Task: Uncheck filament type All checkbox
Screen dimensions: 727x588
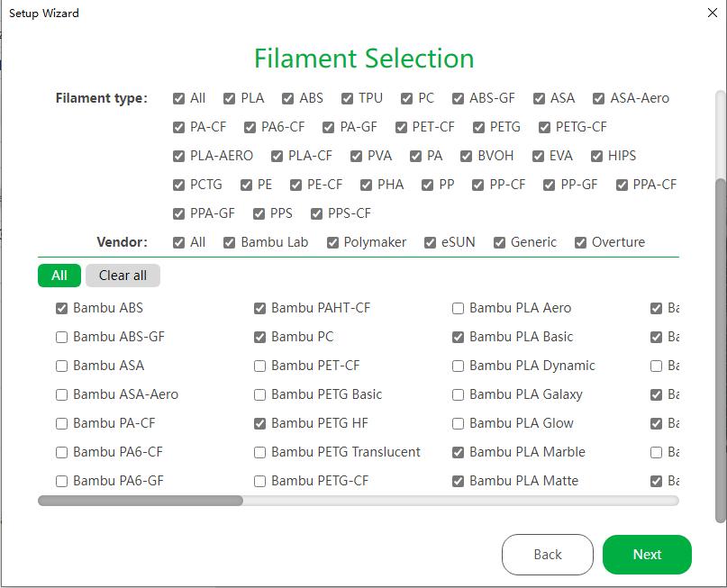Action: click(178, 99)
